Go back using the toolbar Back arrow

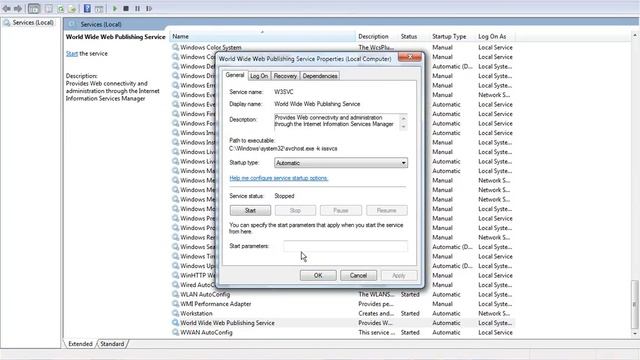[x=7, y=8]
